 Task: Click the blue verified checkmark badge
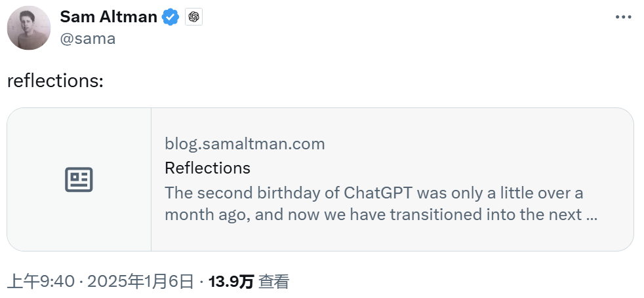[x=170, y=17]
